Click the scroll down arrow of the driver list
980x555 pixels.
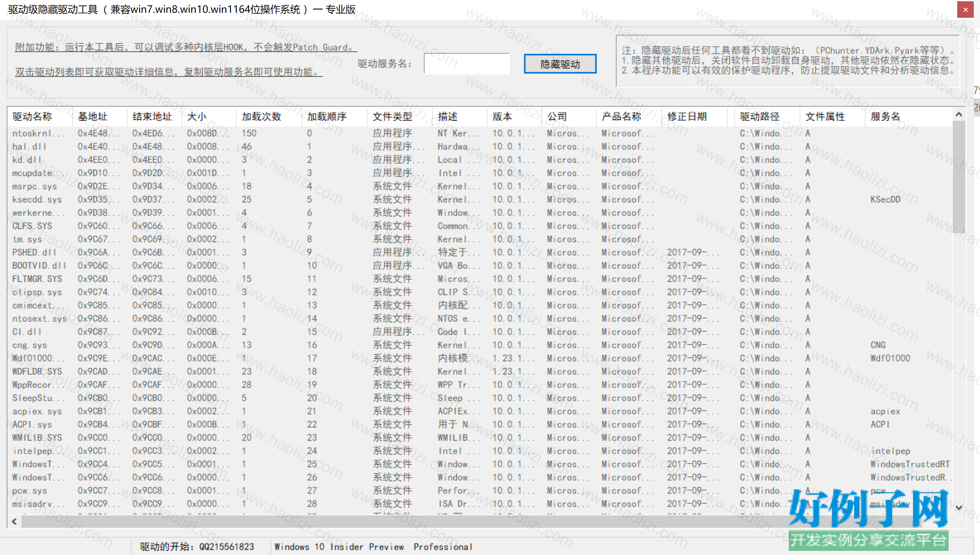click(x=958, y=507)
